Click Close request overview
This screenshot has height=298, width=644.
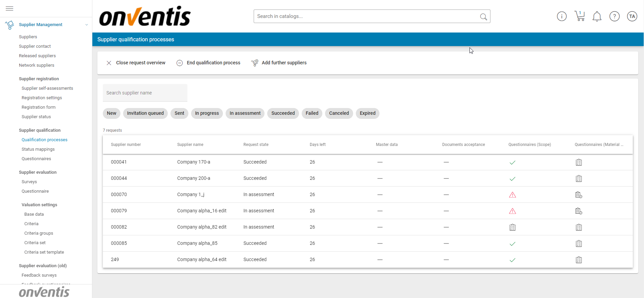pos(136,63)
